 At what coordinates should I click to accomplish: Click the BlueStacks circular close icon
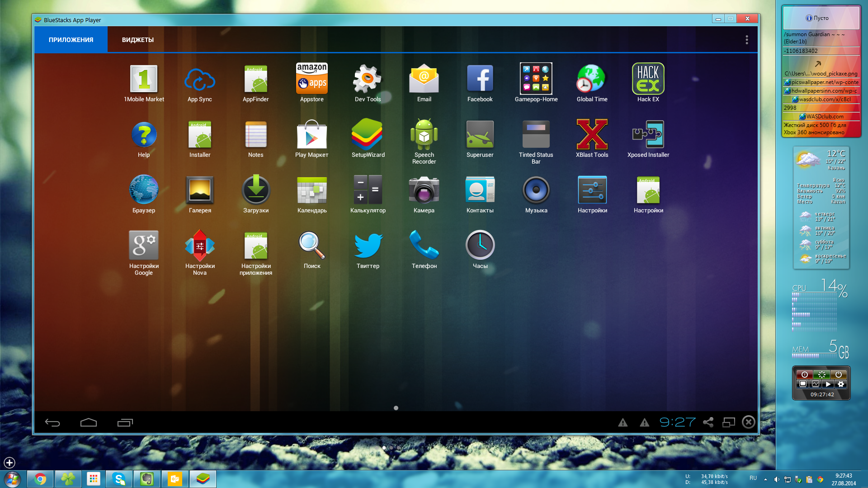[749, 422]
